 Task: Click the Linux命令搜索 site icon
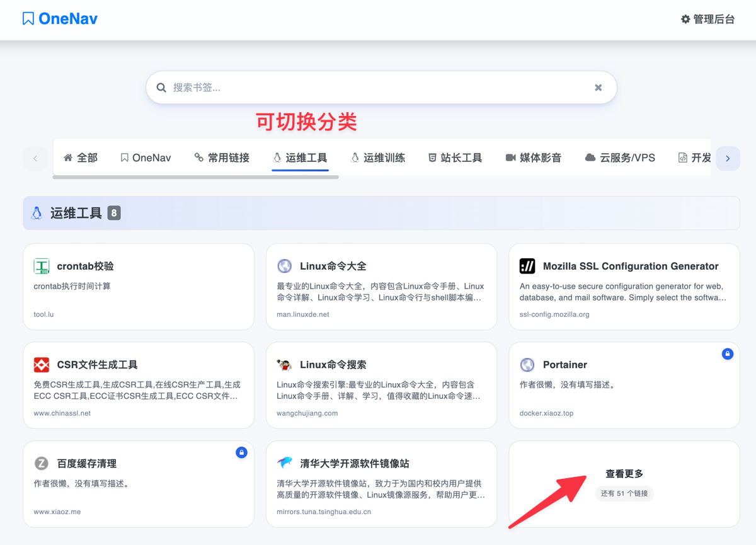(x=285, y=365)
